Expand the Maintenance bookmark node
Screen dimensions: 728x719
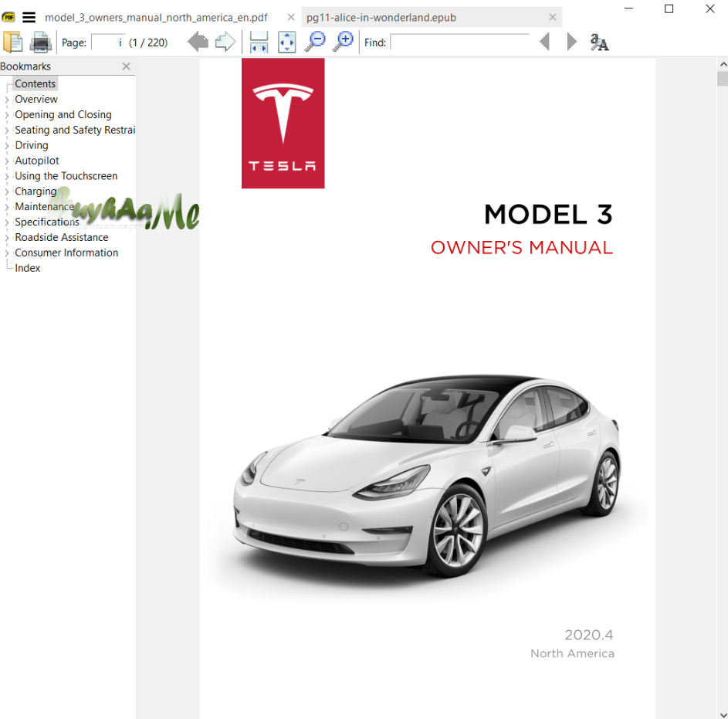(x=6, y=207)
